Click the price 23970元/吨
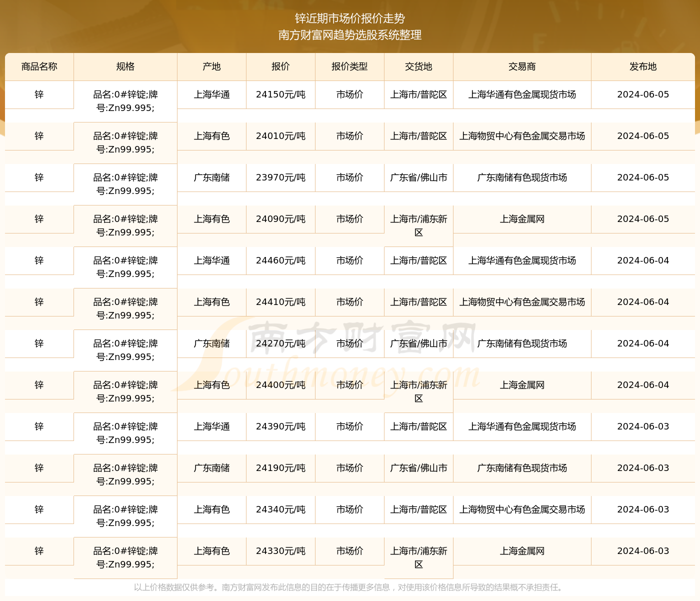This screenshot has width=700, height=601. 280,177
